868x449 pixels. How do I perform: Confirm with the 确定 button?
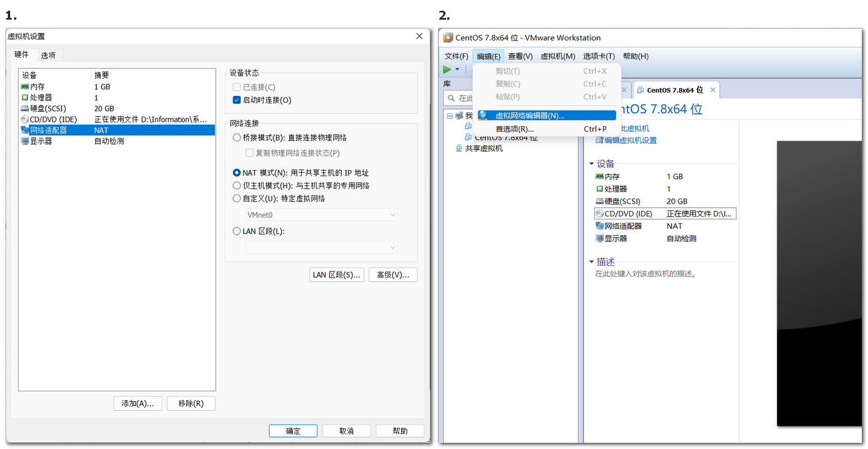(x=293, y=431)
